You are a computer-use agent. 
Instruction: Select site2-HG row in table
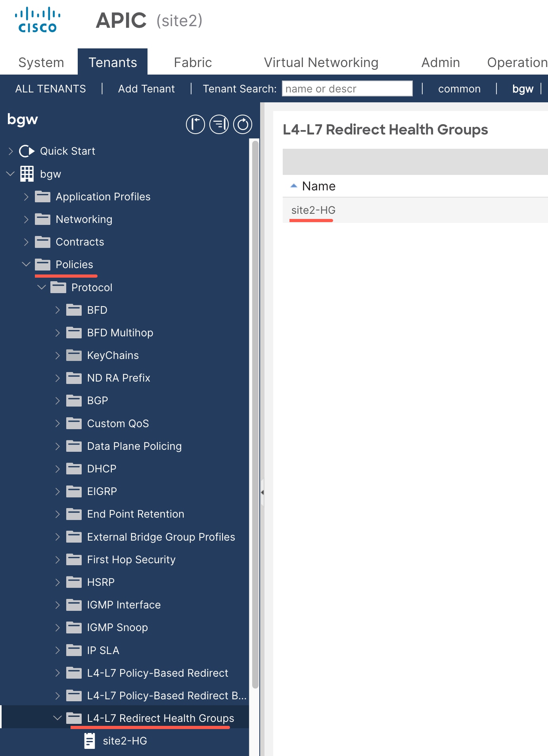click(415, 210)
